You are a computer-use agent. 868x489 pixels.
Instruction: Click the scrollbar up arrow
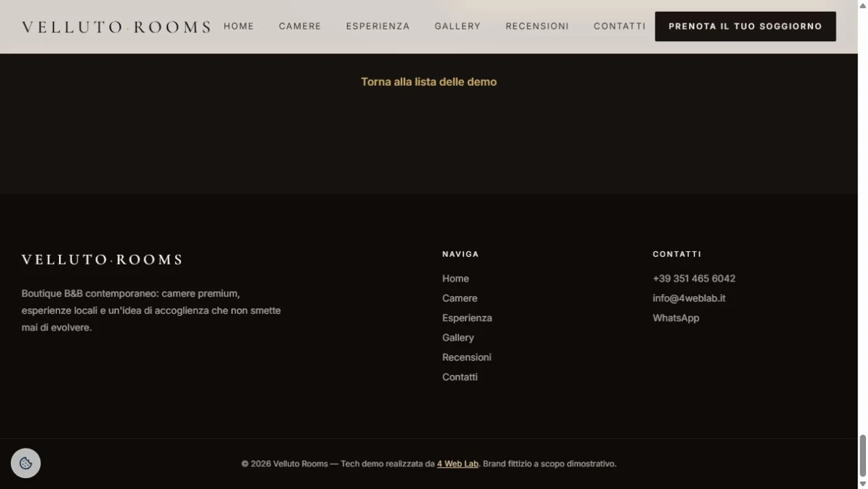click(x=863, y=5)
